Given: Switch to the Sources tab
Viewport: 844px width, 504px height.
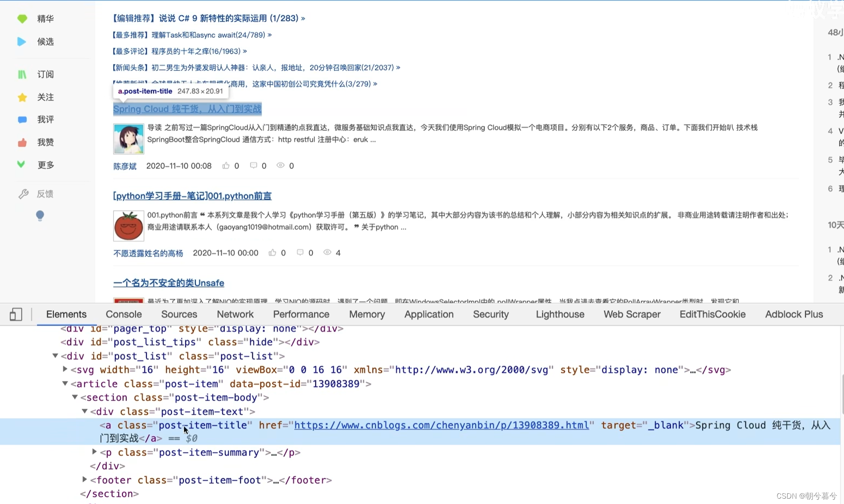Looking at the screenshot, I should click(x=179, y=314).
